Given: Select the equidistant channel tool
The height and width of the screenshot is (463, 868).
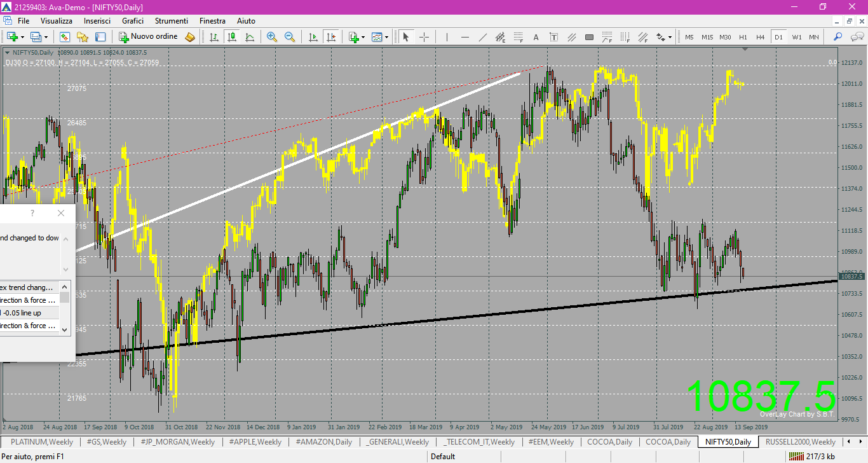Looking at the screenshot, I should pos(500,37).
